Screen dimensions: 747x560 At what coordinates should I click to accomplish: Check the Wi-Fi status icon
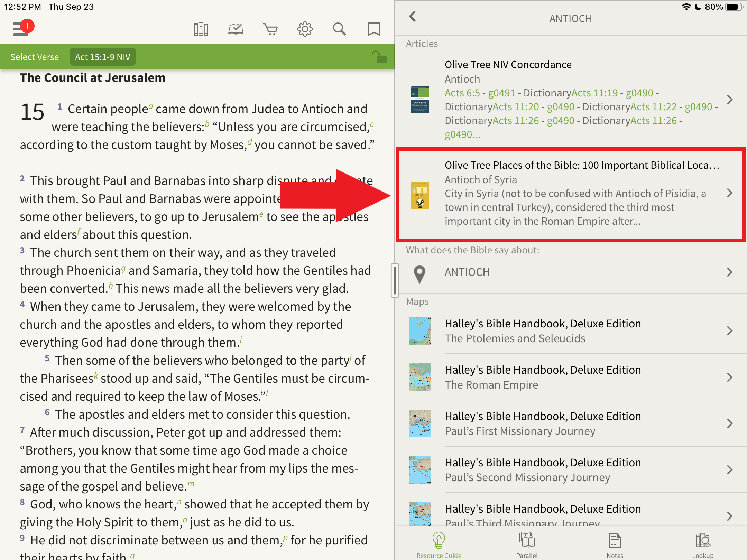[x=686, y=7]
